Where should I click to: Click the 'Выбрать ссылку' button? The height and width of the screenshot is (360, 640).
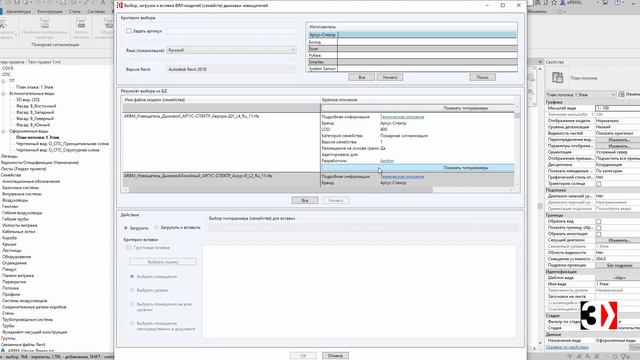163,262
